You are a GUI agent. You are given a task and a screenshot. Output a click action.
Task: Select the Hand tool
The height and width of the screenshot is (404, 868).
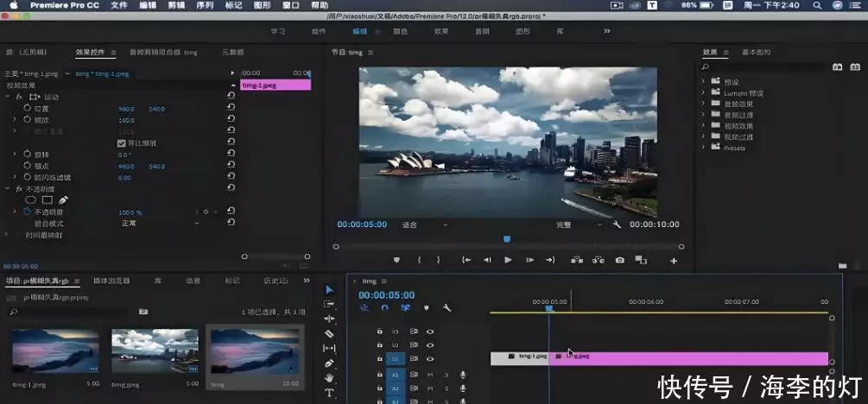pos(329,378)
